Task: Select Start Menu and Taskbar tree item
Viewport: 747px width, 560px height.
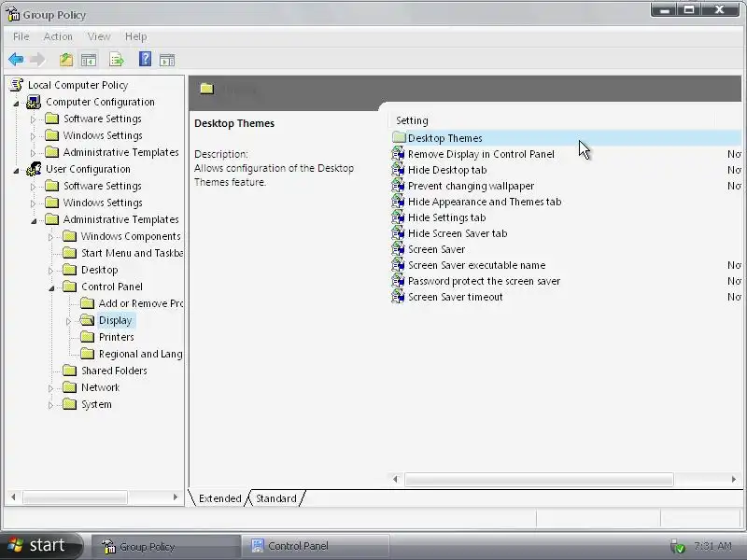Action: point(132,253)
